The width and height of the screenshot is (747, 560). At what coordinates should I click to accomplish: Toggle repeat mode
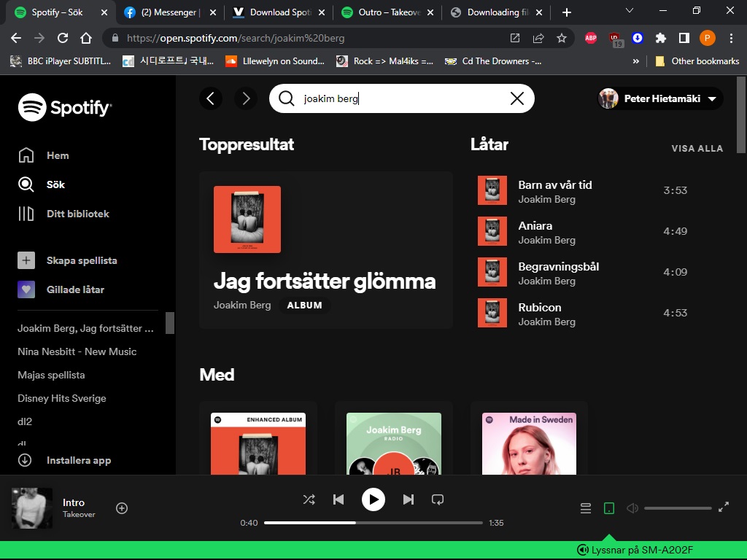point(438,499)
